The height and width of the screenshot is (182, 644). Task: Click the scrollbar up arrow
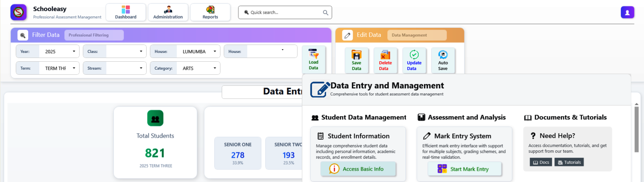[x=636, y=104]
